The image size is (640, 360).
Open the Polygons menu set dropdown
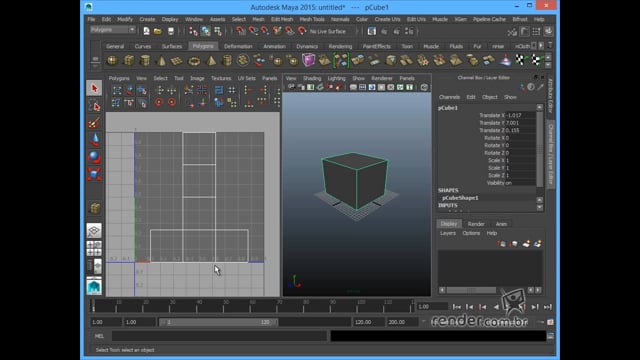coord(112,30)
